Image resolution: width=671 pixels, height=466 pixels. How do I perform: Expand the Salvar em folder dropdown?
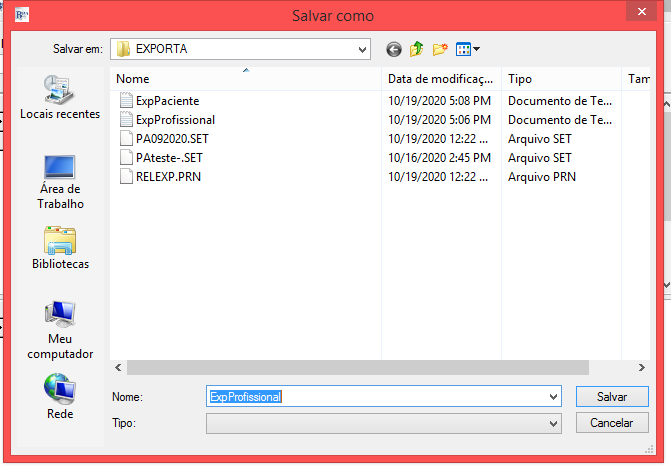pyautogui.click(x=362, y=49)
